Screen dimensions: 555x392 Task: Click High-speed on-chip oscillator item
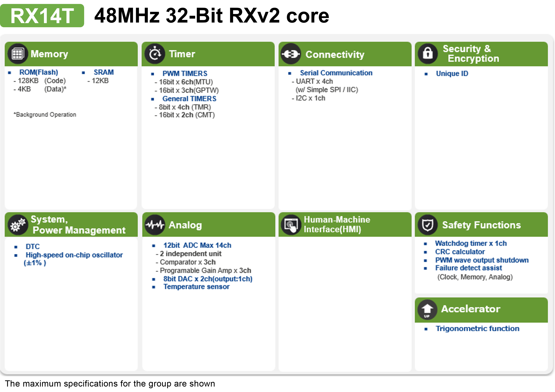tap(74, 255)
